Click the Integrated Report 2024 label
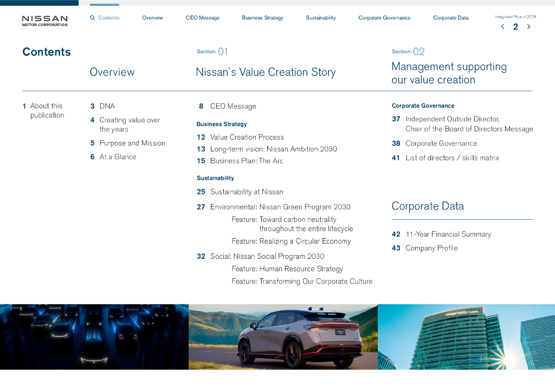 [x=515, y=17]
